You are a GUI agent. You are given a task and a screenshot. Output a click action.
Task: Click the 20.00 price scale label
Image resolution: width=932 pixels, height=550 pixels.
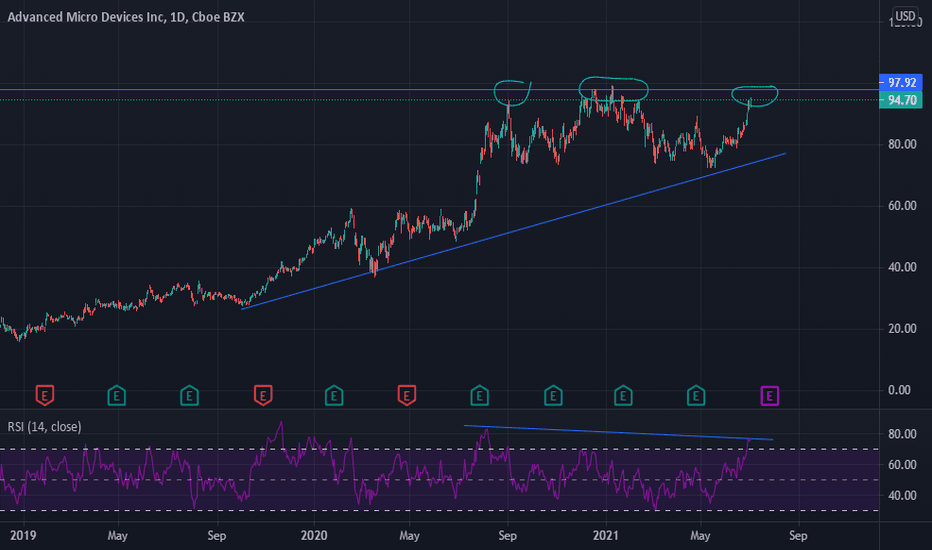click(x=902, y=328)
